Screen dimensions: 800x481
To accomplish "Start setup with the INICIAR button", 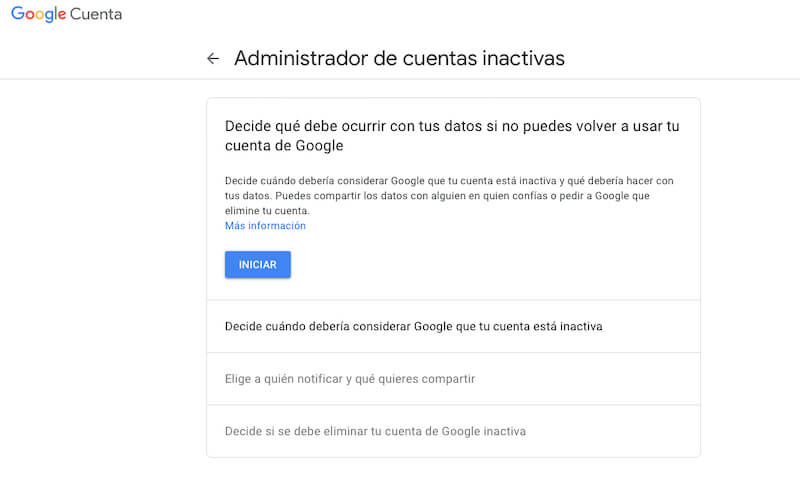I will click(258, 265).
